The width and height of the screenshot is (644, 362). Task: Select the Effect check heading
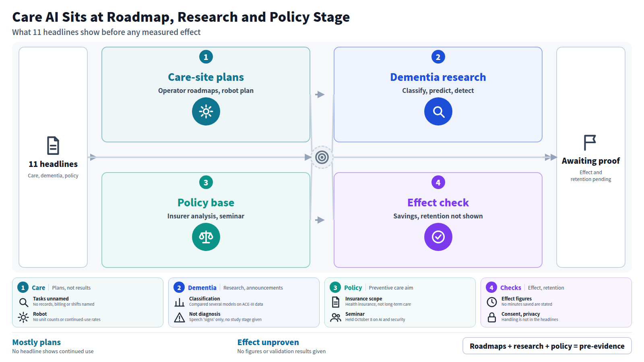click(438, 203)
